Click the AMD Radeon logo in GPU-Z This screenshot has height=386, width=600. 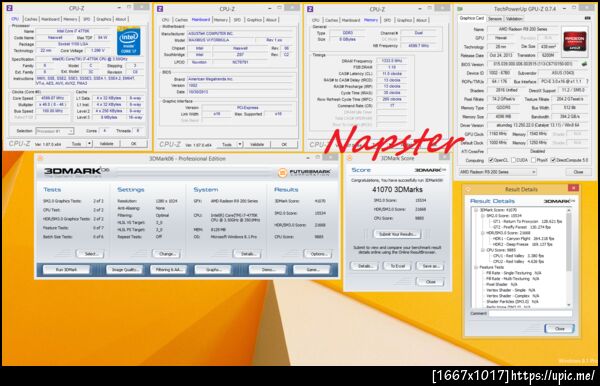[574, 41]
